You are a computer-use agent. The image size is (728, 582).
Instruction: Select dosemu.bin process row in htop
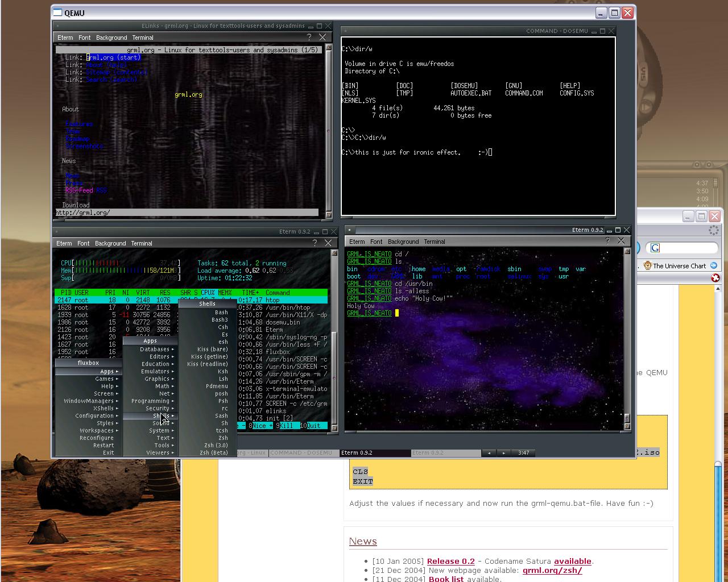pos(191,322)
